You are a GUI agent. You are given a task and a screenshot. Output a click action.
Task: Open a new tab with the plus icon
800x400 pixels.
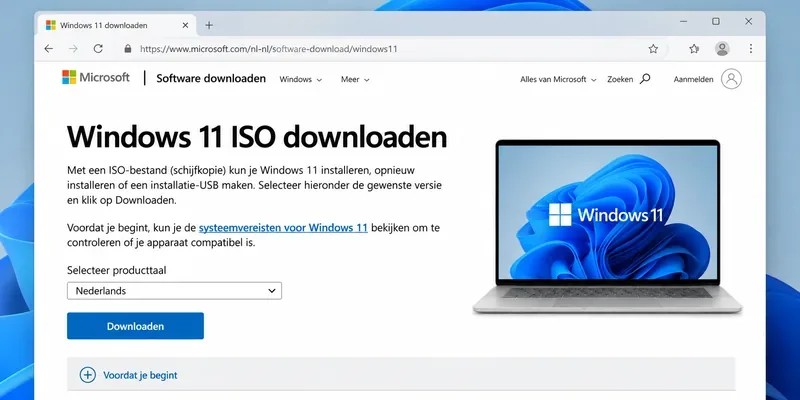pos(209,25)
